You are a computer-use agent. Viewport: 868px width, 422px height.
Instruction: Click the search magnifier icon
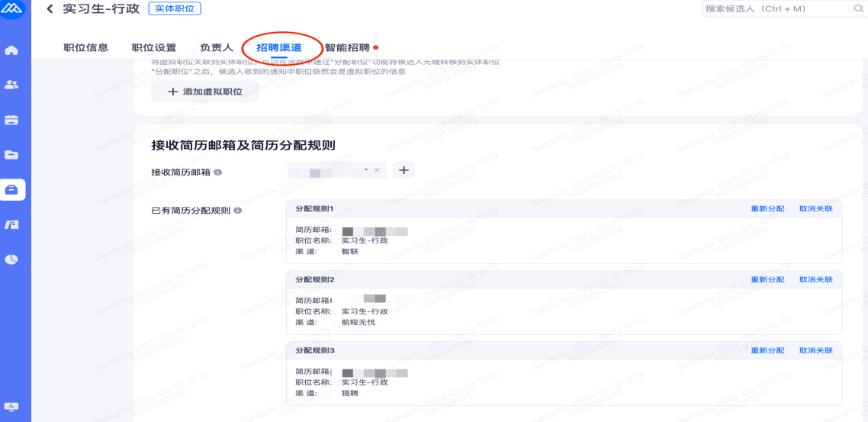857,9
